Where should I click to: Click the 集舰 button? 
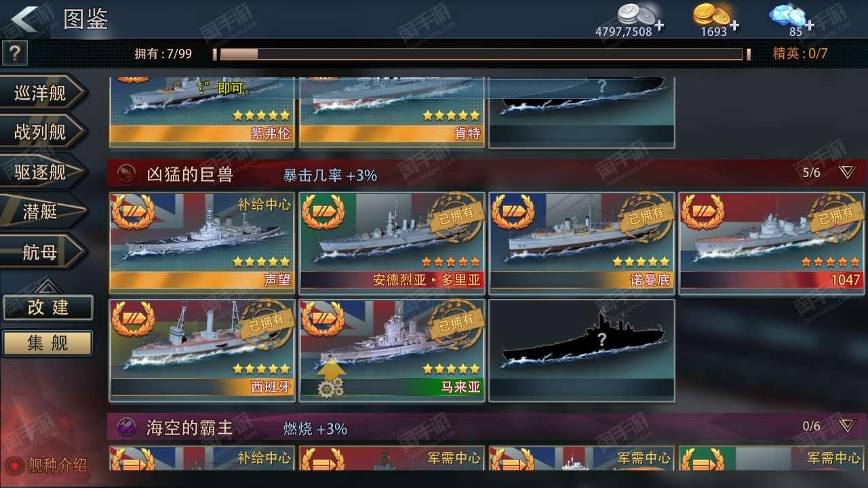pyautogui.click(x=47, y=343)
